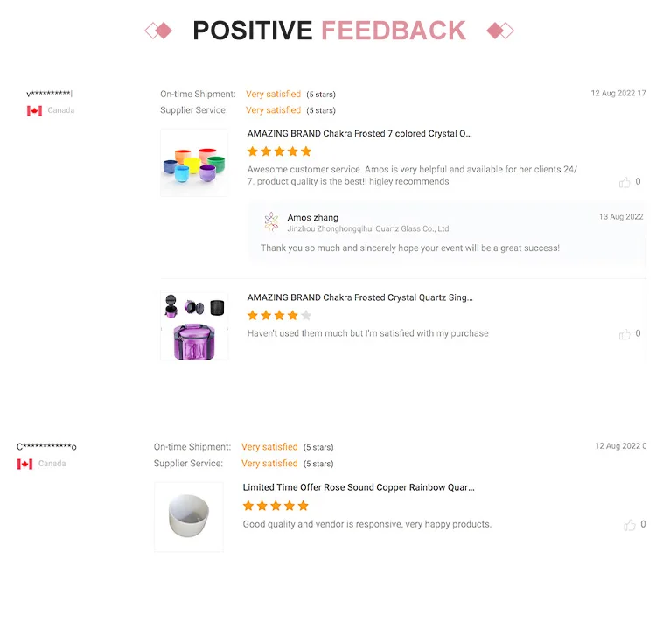Click thumbs-up on the satisfied purchase review
Viewport: 656px width, 644px height.
[x=625, y=334]
